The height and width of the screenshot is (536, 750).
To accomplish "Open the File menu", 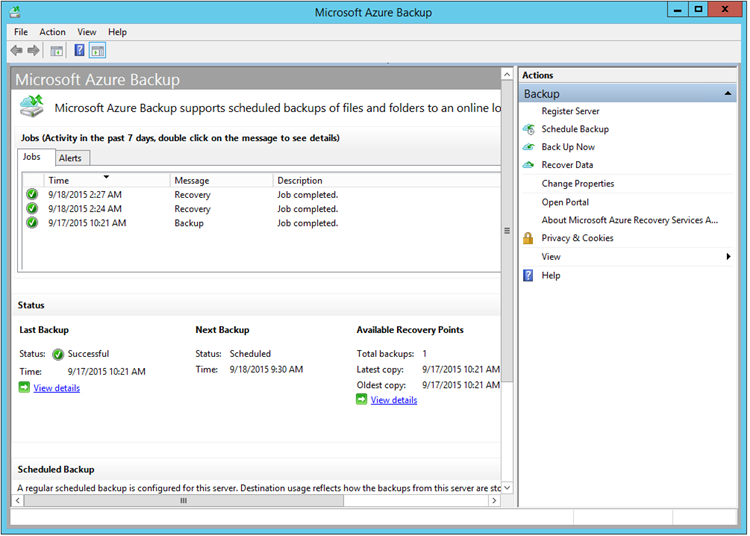I will pyautogui.click(x=21, y=32).
